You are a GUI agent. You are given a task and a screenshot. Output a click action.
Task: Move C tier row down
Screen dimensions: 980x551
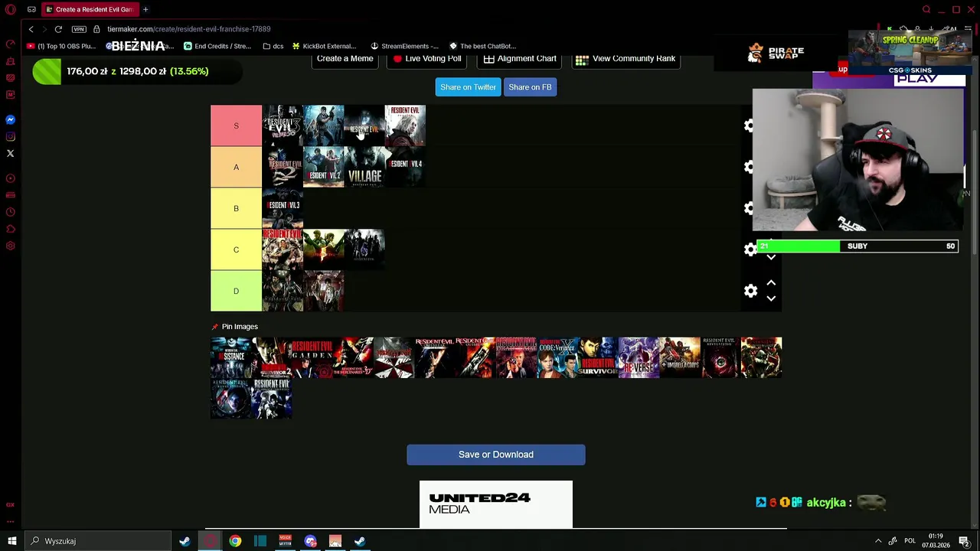click(x=771, y=258)
